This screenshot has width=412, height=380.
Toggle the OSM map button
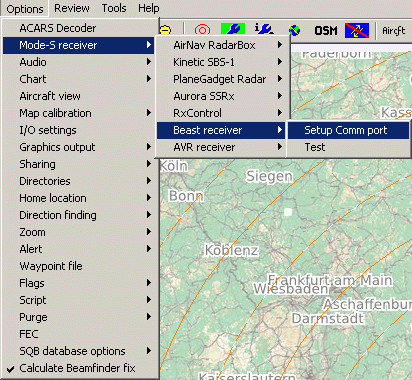(x=326, y=31)
